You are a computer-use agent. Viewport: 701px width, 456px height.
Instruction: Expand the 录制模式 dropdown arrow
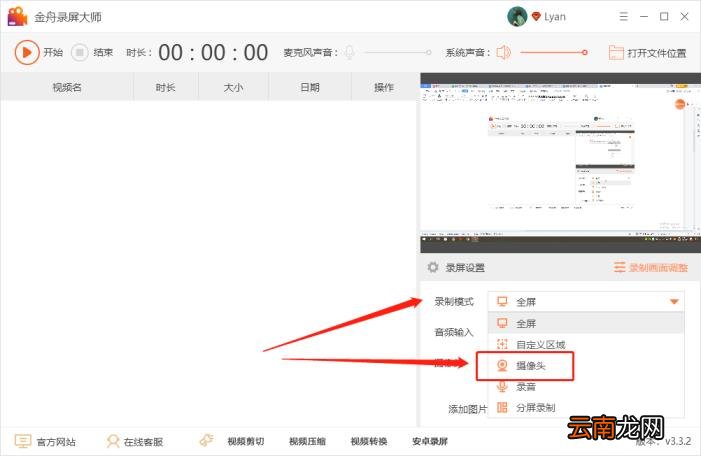coord(675,301)
